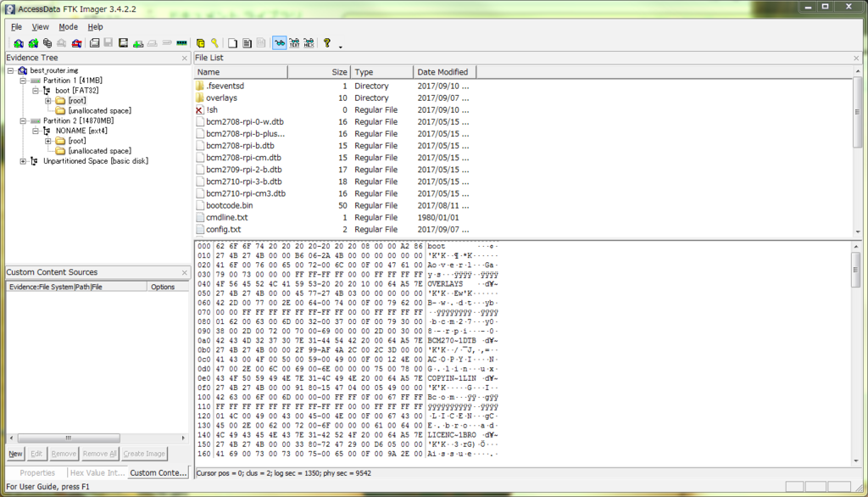Open the Image Mounting tool icon
Viewport: 868px width, 497px height.
(47, 43)
